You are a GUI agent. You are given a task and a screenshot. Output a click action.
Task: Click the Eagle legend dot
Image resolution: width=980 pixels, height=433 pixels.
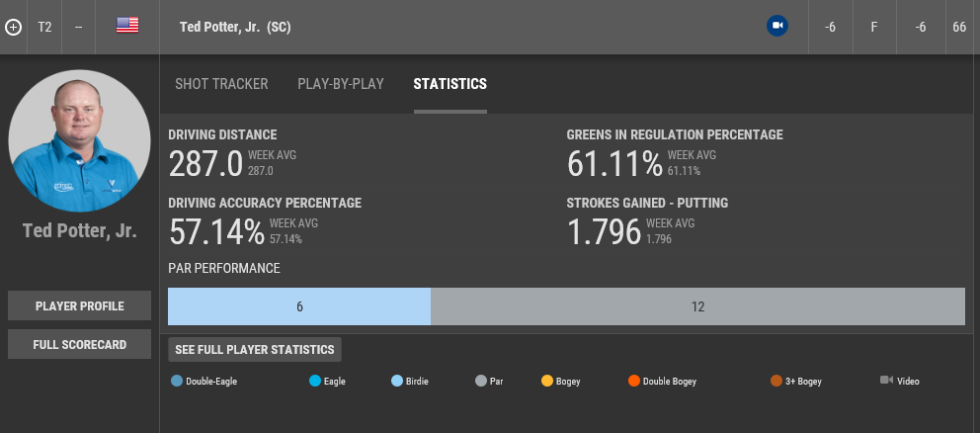[x=315, y=381]
